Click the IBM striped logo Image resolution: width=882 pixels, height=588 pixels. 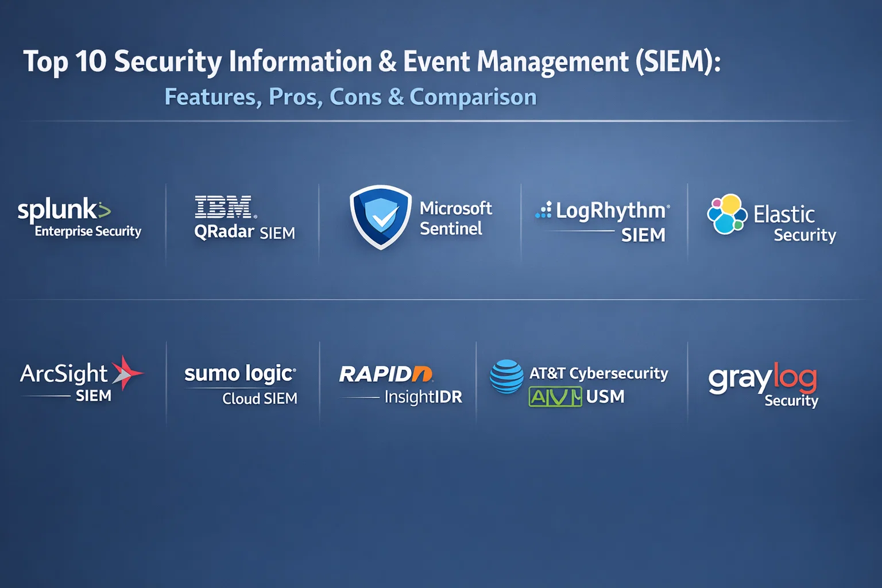(x=224, y=207)
